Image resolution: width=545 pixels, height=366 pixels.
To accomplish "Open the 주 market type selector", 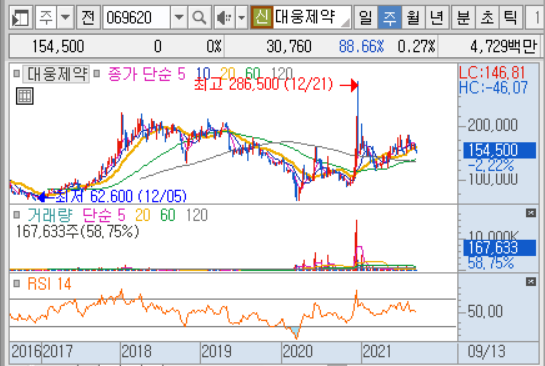I will [46, 17].
